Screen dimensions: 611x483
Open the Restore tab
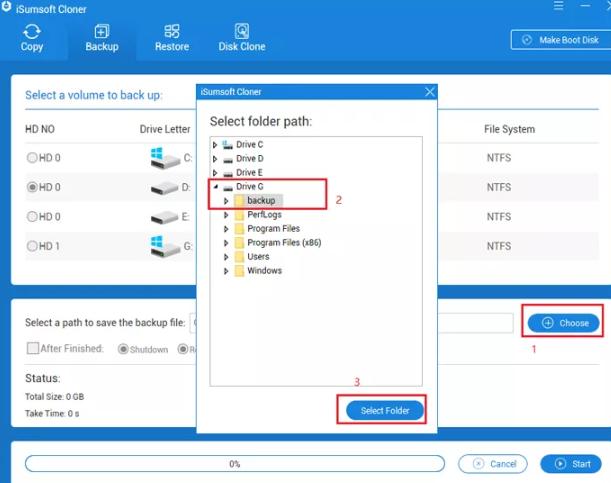point(172,39)
